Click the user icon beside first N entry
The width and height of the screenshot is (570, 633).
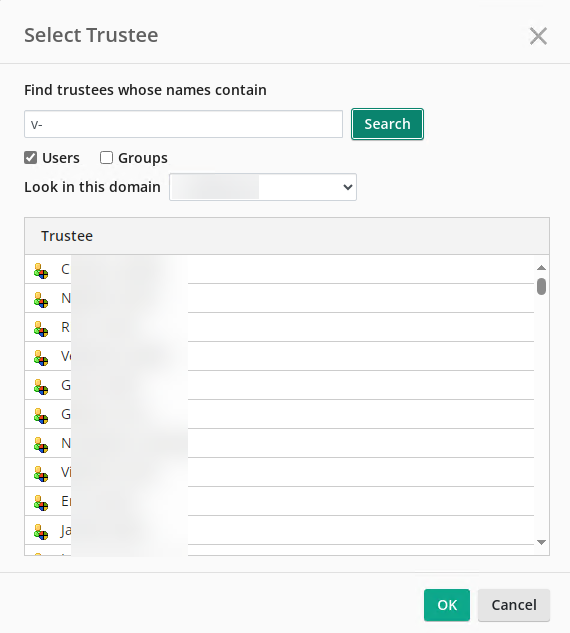tap(41, 300)
